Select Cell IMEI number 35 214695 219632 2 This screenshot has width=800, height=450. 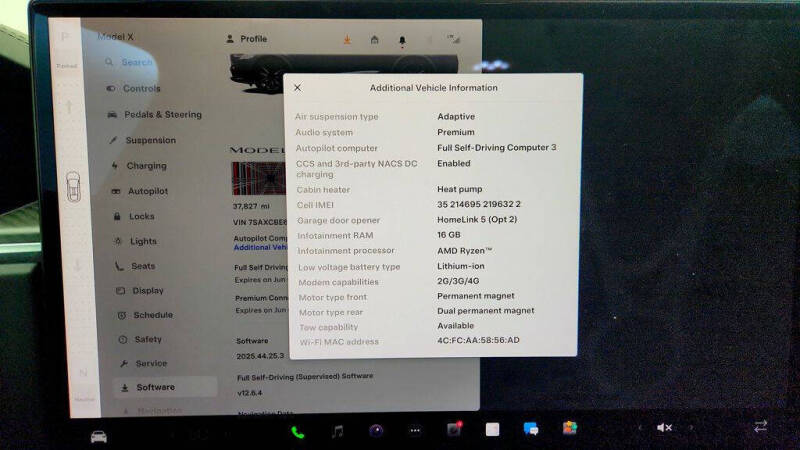tap(479, 204)
